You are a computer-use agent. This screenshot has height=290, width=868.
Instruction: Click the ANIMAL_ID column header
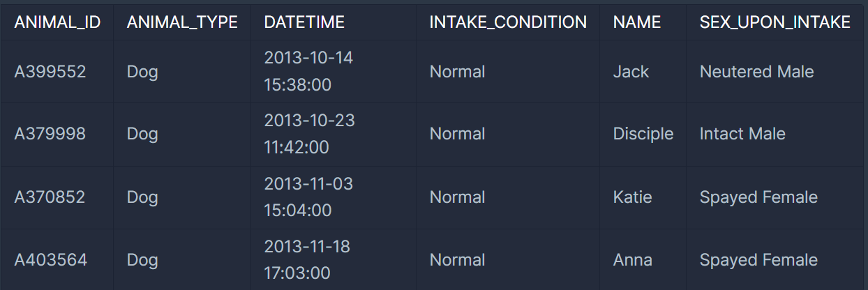pyautogui.click(x=58, y=22)
